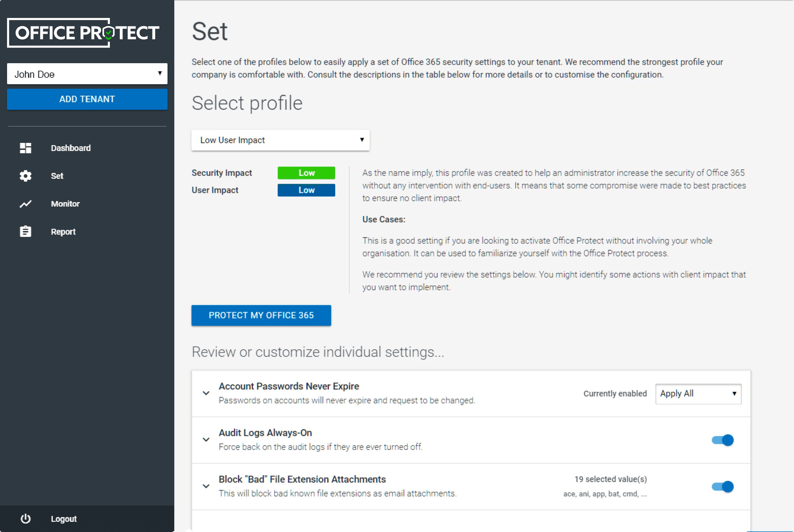The height and width of the screenshot is (532, 794).
Task: Click the Office Protect logo
Action: point(83,32)
